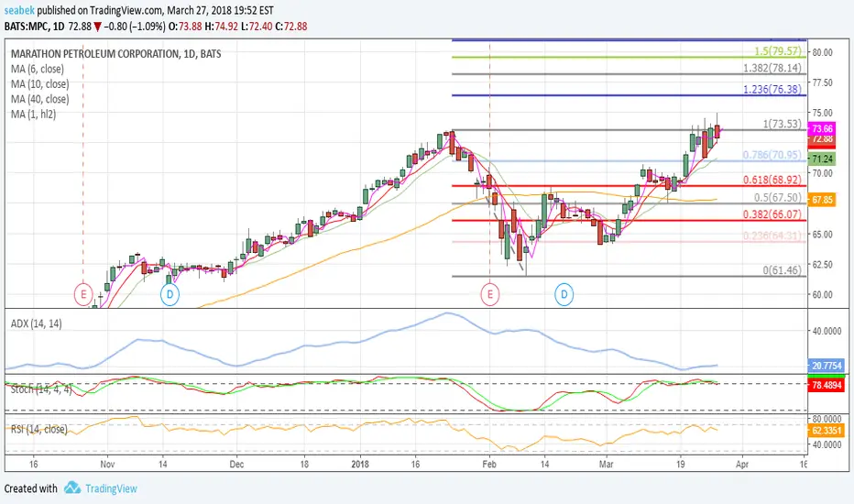Click the orange 67.85 MA price tag
The image size is (854, 504).
(822, 200)
